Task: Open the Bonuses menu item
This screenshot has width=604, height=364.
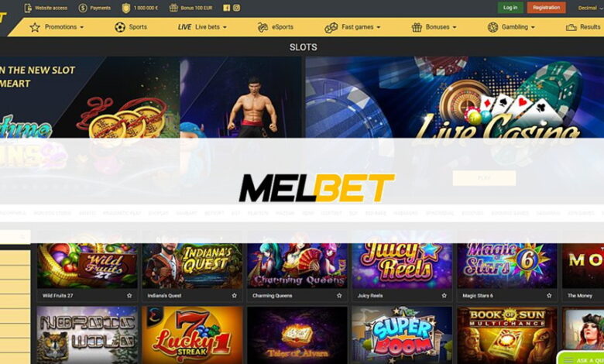Action: (434, 27)
